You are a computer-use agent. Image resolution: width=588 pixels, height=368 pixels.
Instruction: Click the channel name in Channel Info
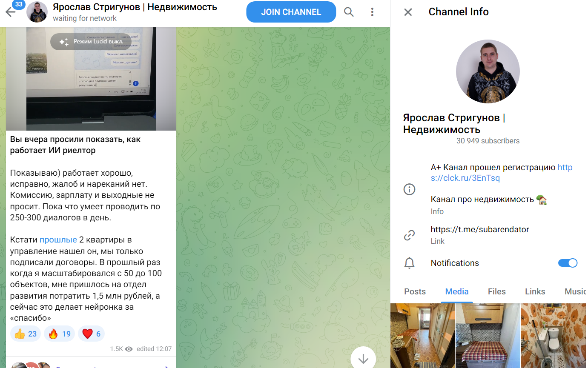[x=454, y=123]
